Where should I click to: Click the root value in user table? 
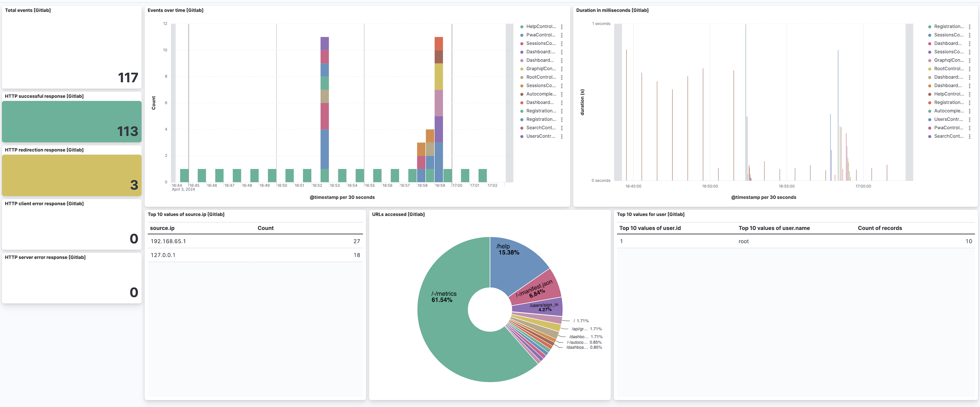click(743, 241)
